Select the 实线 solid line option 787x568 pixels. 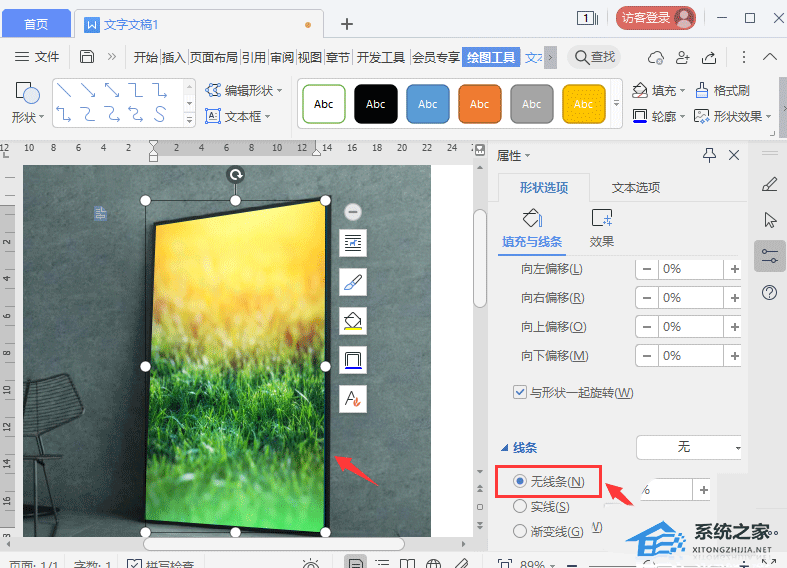point(520,507)
